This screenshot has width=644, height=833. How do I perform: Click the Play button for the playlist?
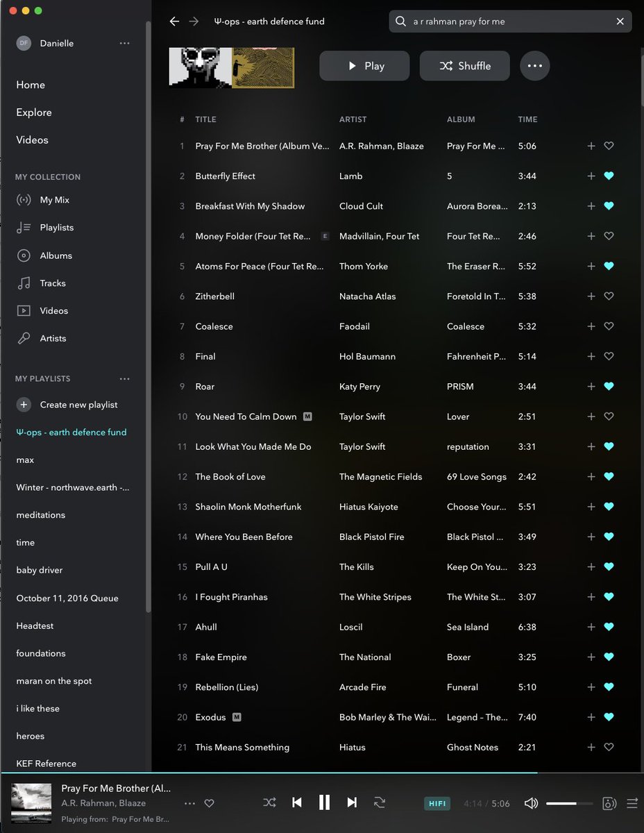(364, 66)
